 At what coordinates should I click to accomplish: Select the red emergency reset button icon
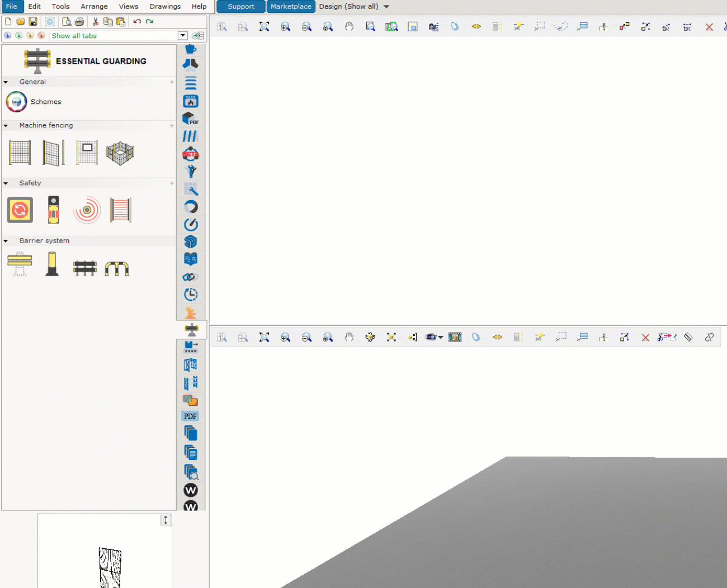pyautogui.click(x=20, y=210)
